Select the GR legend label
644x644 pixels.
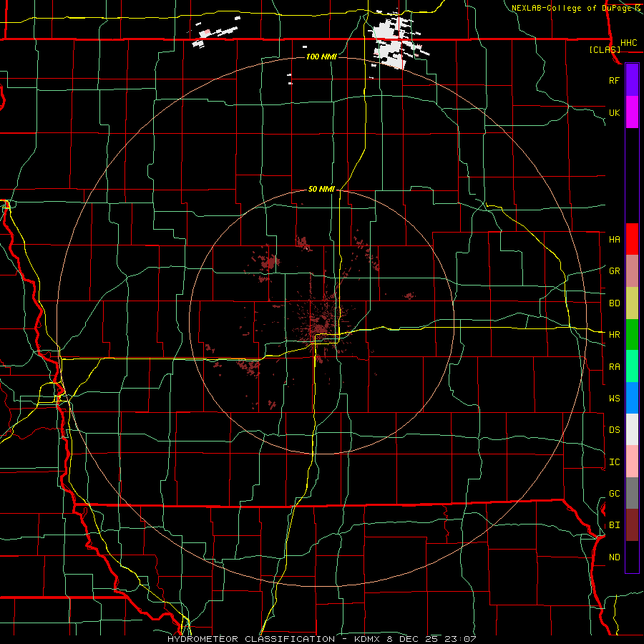point(614,271)
